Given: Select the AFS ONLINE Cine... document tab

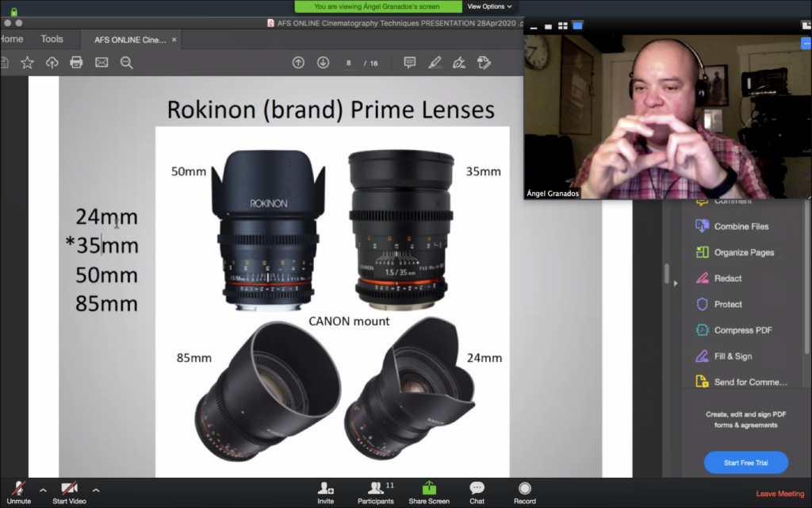Looking at the screenshot, I should [130, 40].
